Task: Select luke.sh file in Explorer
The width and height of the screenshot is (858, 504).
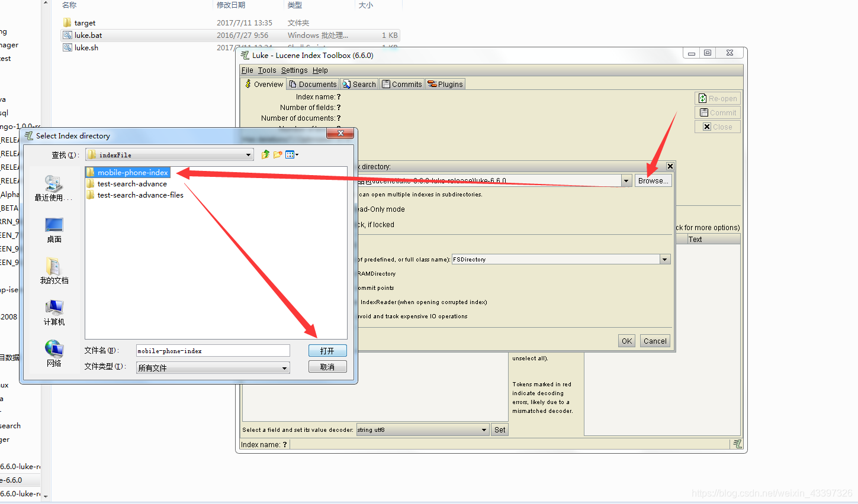Action: [x=81, y=47]
